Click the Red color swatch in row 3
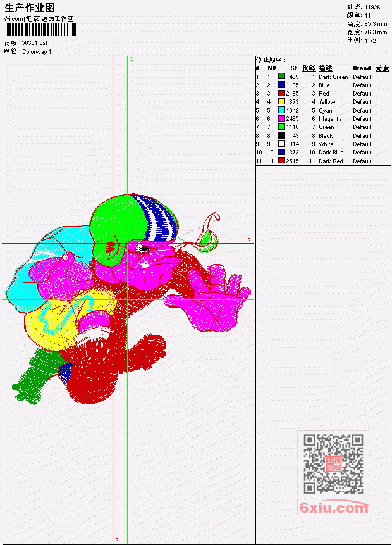 [281, 93]
